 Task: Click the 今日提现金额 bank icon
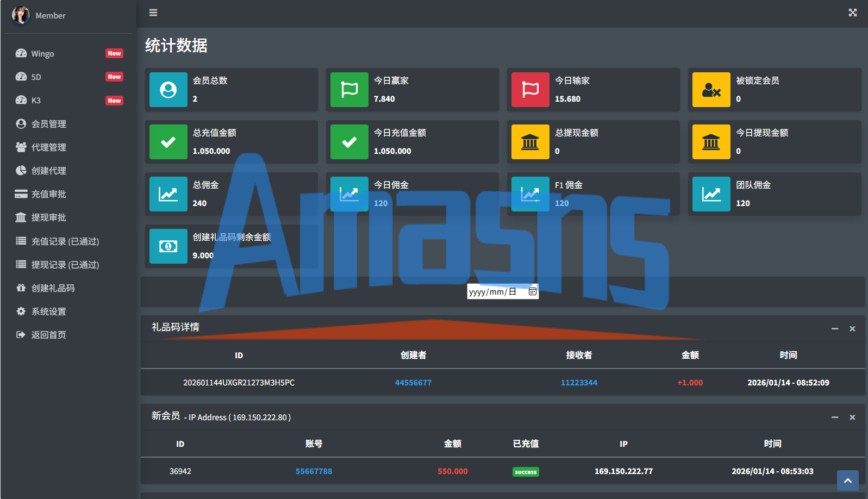pos(711,142)
